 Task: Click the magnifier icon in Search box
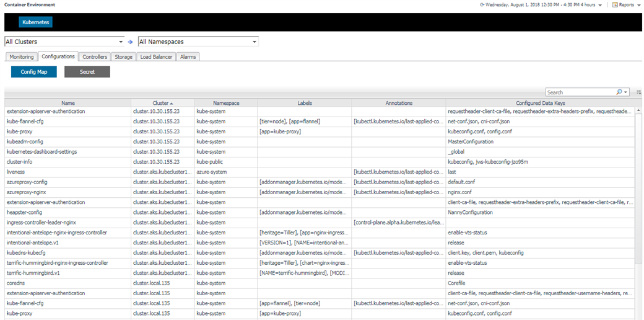(619, 92)
